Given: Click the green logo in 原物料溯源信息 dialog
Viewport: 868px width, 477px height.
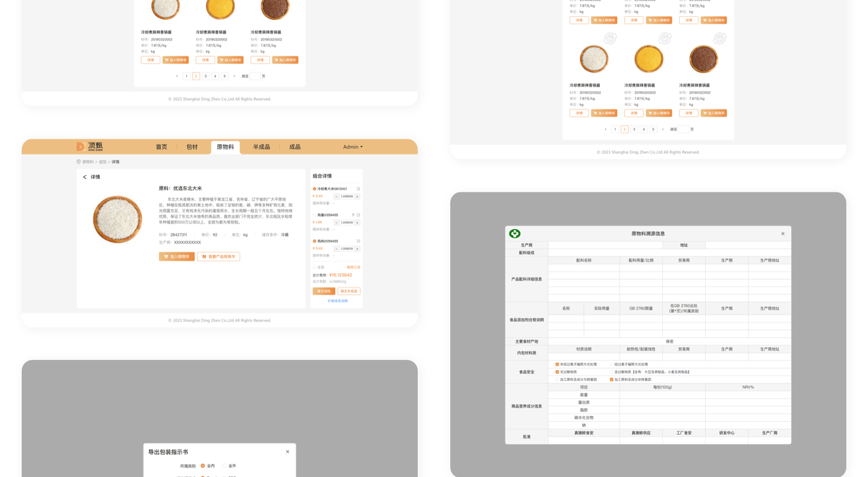Looking at the screenshot, I should 514,234.
